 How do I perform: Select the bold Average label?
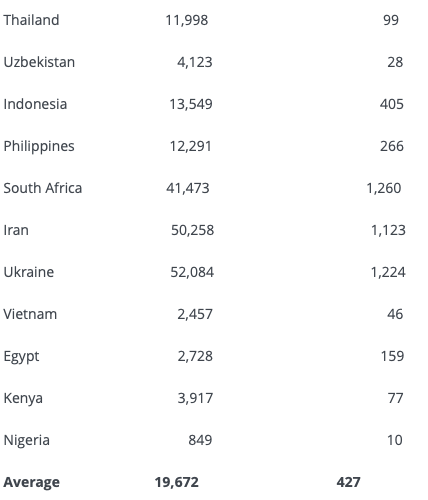coord(32,483)
